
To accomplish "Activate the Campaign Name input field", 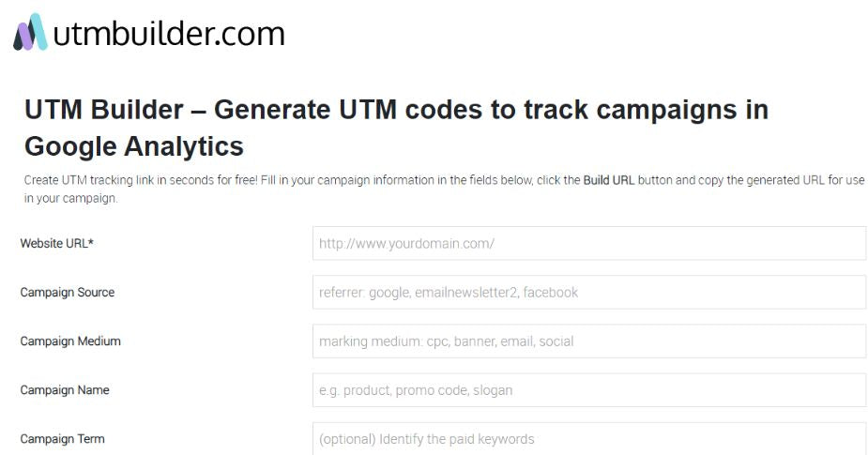I will [588, 390].
